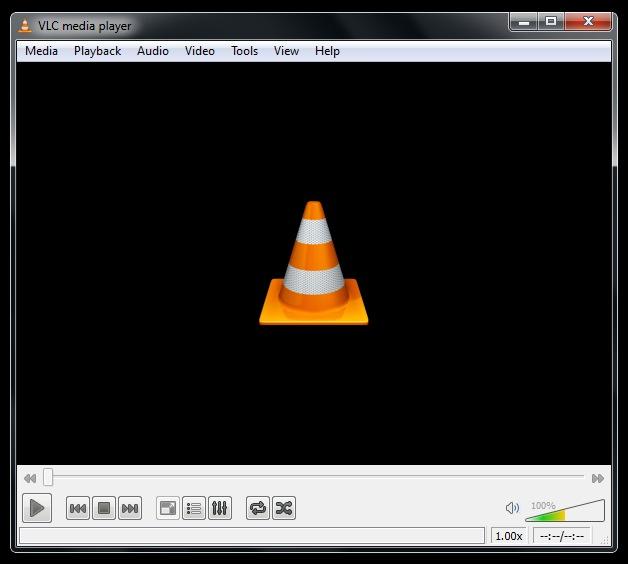628x564 pixels.
Task: Expand the Tools menu
Action: 244,51
